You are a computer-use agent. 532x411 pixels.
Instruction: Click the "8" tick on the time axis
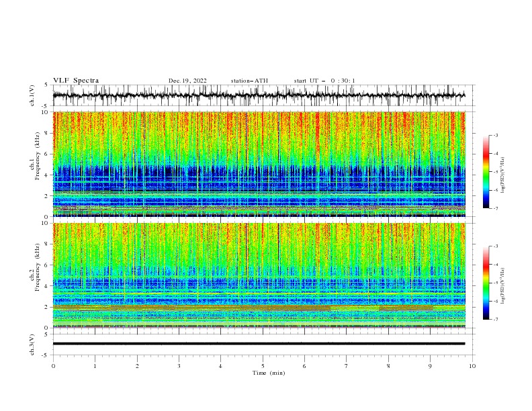pyautogui.click(x=388, y=366)
